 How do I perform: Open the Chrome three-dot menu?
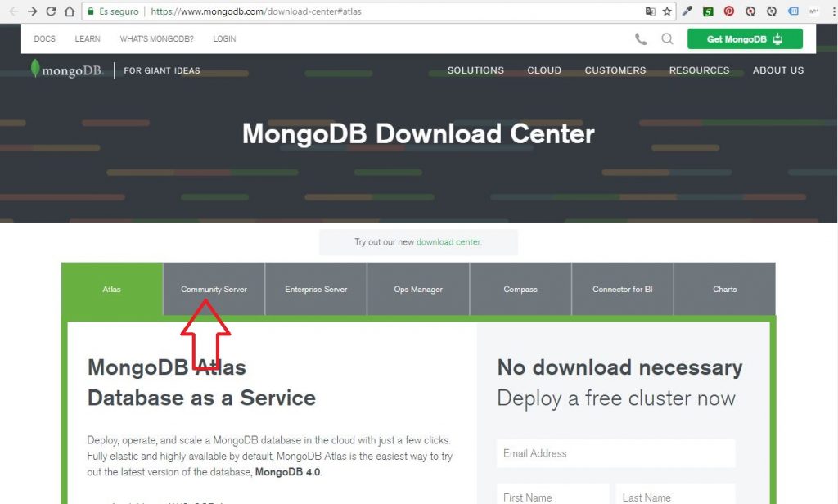832,11
